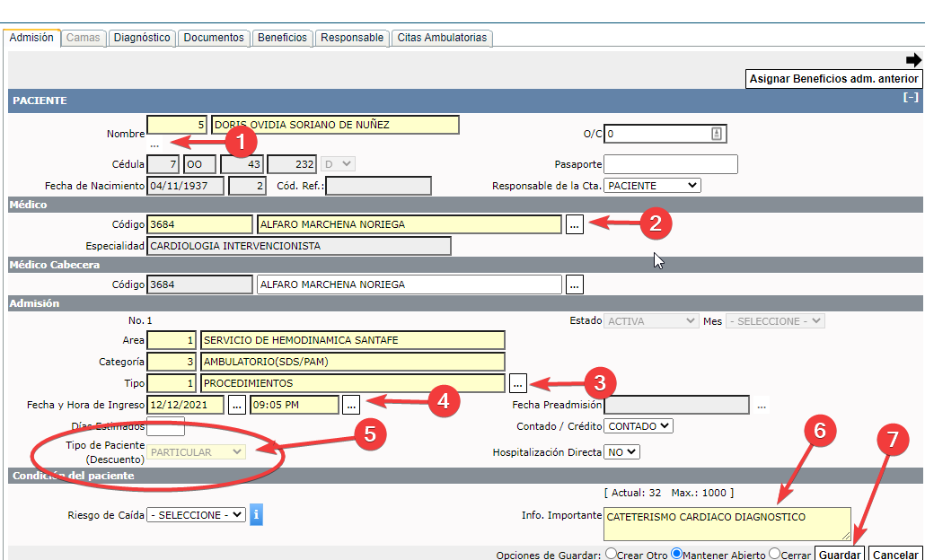The width and height of the screenshot is (925, 560).
Task: Click the Cancelar button
Action: 894,554
